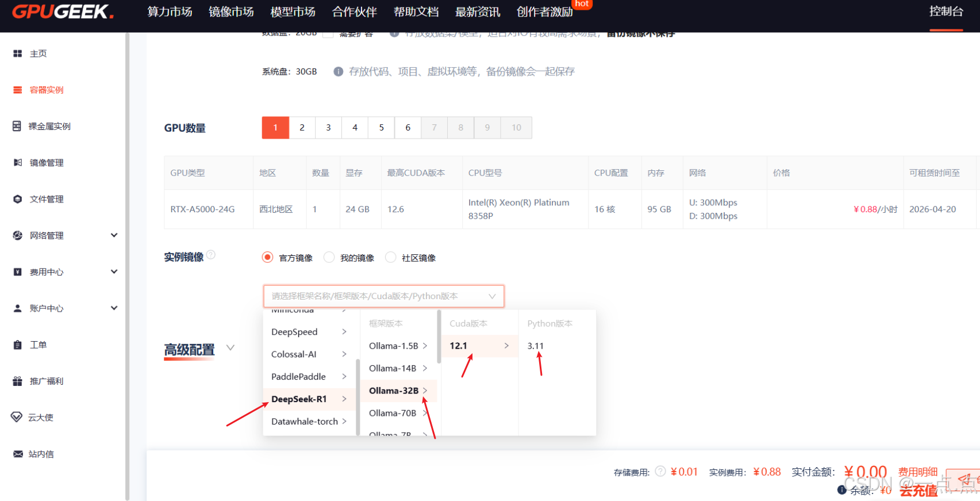
Task: Click the 账户中心 person icon
Action: coord(18,308)
